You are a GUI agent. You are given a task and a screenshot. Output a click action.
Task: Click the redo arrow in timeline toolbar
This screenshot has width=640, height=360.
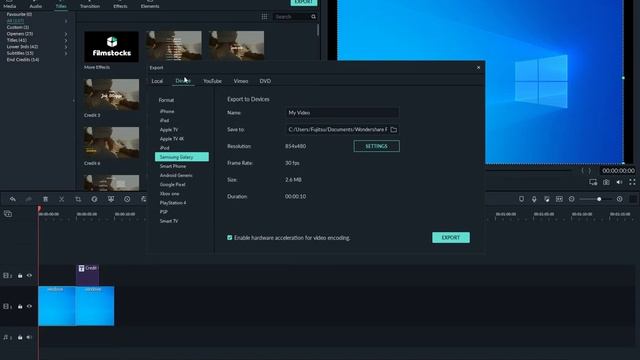point(29,199)
